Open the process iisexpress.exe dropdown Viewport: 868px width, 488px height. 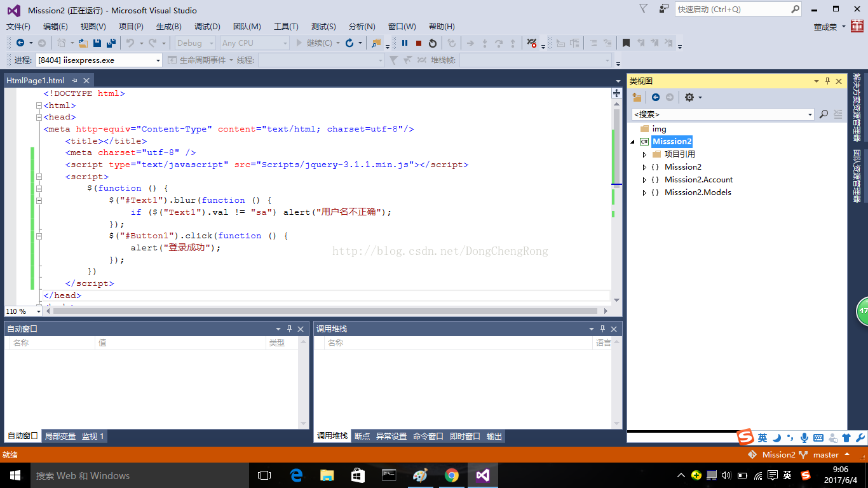158,60
